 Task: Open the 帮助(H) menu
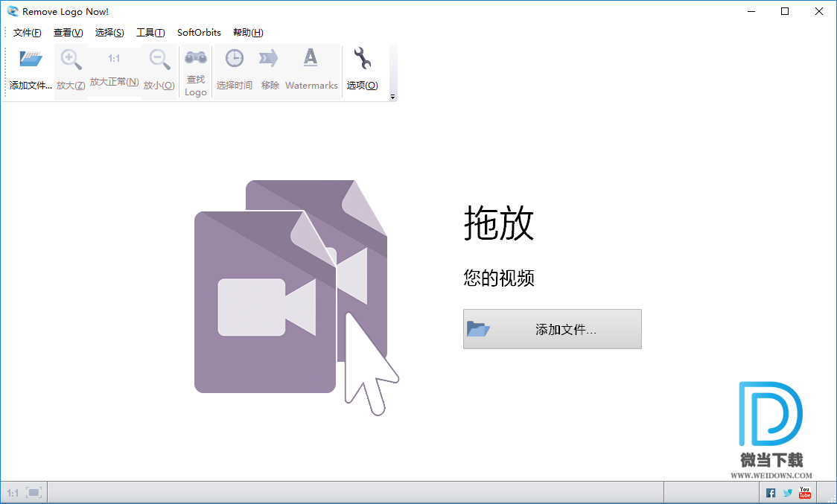[x=248, y=33]
